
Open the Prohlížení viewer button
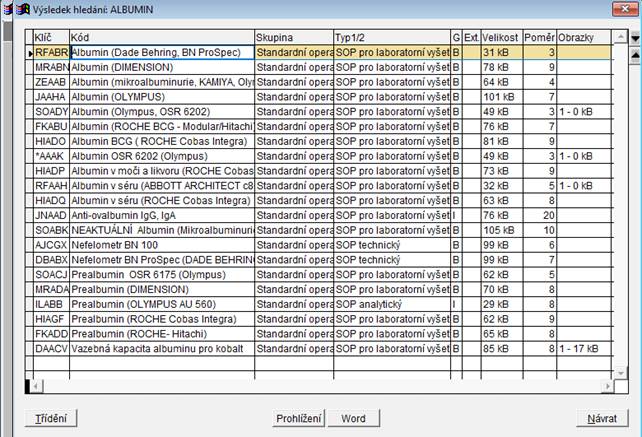[299, 418]
